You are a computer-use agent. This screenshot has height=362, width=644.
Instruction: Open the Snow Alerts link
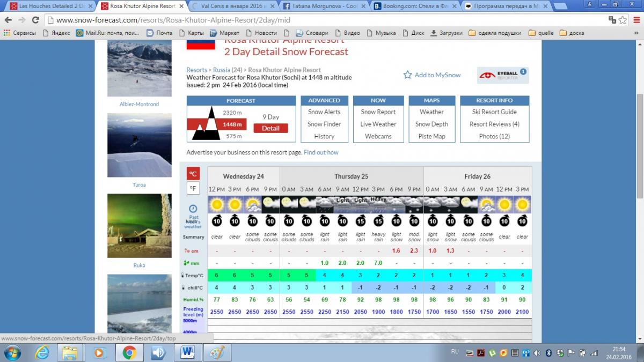coord(324,112)
